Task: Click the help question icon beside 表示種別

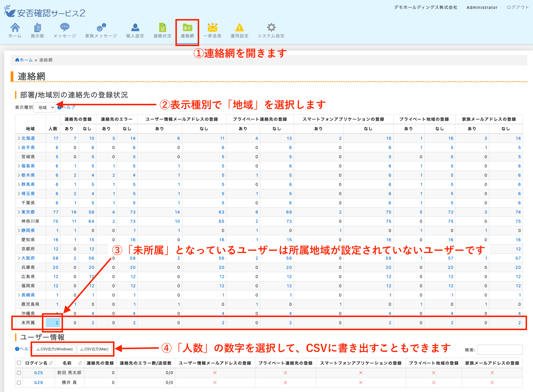Action: (59, 107)
